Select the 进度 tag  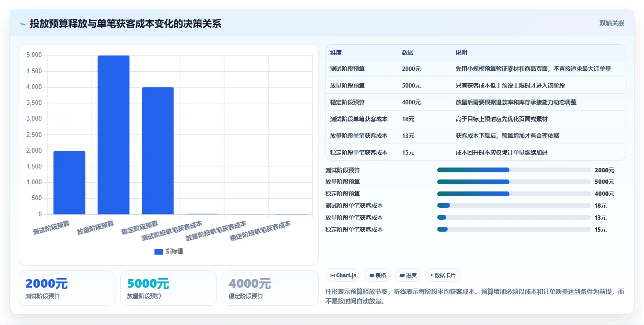pos(408,275)
